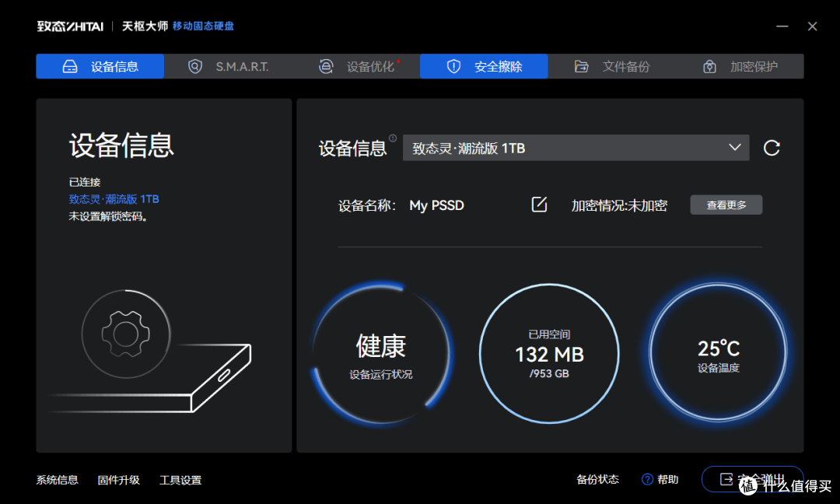The image size is (840, 504).
Task: Click the 安全弹出 safe eject button
Action: (752, 479)
